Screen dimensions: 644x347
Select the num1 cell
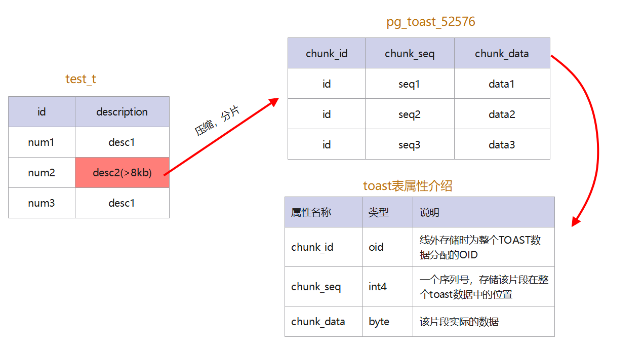tap(42, 142)
